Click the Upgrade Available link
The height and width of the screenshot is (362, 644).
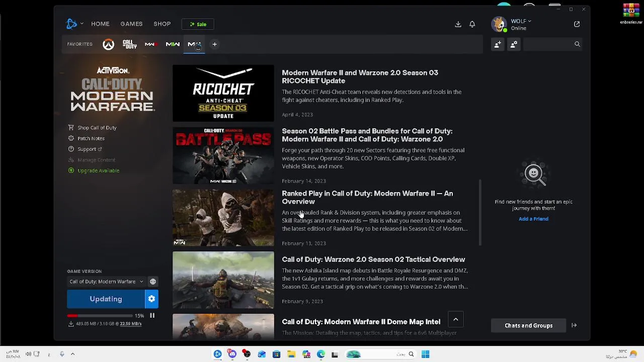tap(98, 170)
